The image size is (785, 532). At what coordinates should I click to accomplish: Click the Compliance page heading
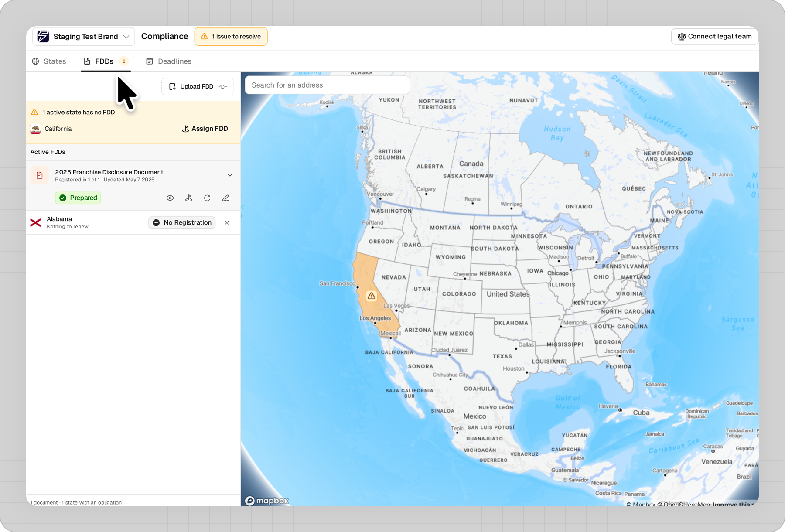pos(165,37)
